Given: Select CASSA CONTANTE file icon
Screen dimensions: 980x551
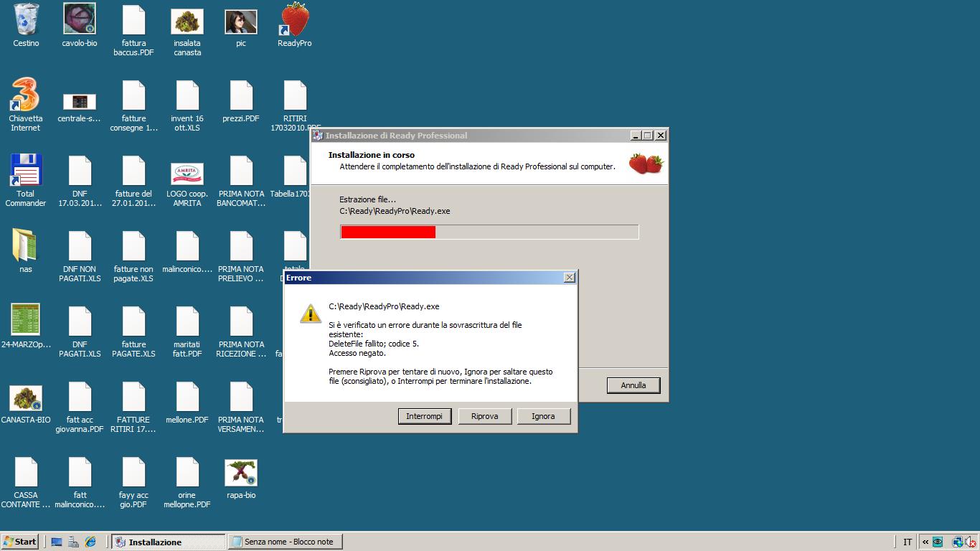Looking at the screenshot, I should (26, 471).
